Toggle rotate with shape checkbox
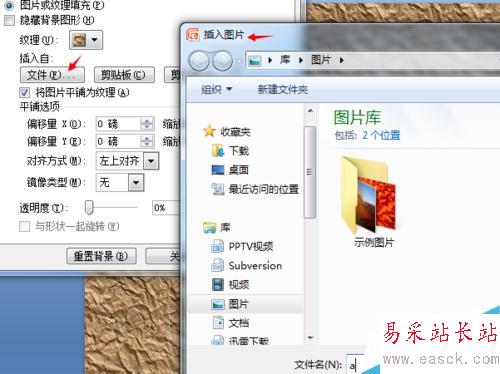Viewport: 500px width, 374px height. click(24, 227)
